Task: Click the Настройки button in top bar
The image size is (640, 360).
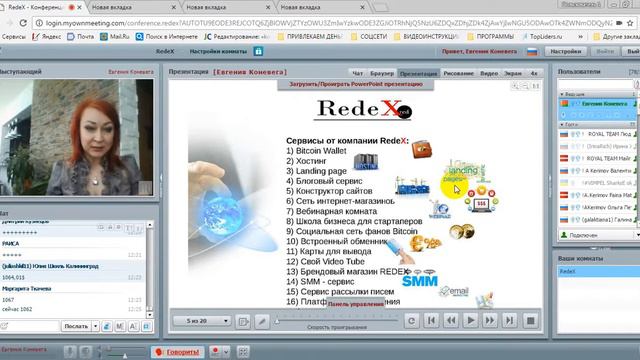Action: [566, 51]
